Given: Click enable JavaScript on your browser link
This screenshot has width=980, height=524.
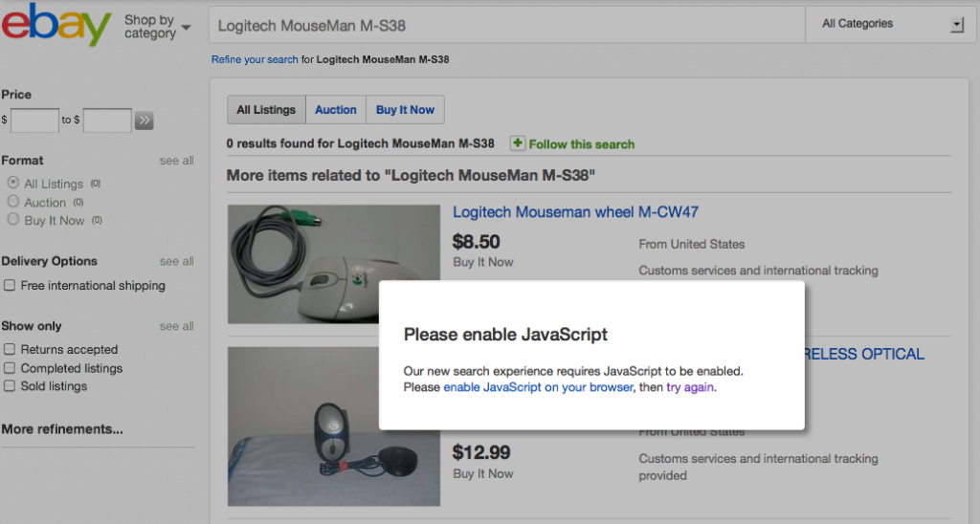Looking at the screenshot, I should pyautogui.click(x=538, y=388).
